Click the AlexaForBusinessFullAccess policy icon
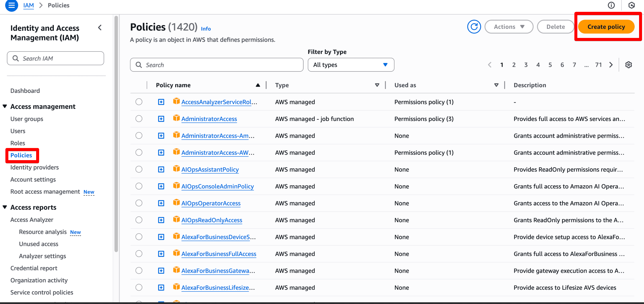 point(176,253)
